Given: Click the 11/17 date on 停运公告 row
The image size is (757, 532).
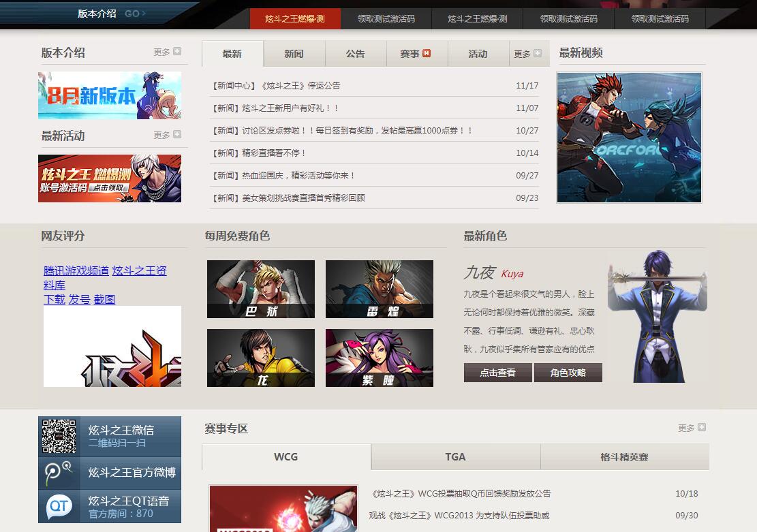Looking at the screenshot, I should (x=527, y=85).
